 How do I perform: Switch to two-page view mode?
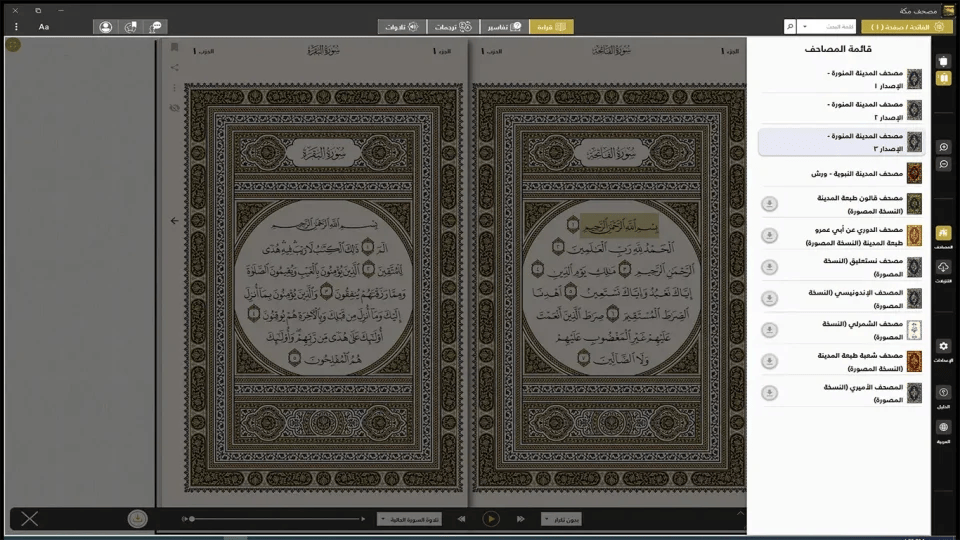point(943,78)
